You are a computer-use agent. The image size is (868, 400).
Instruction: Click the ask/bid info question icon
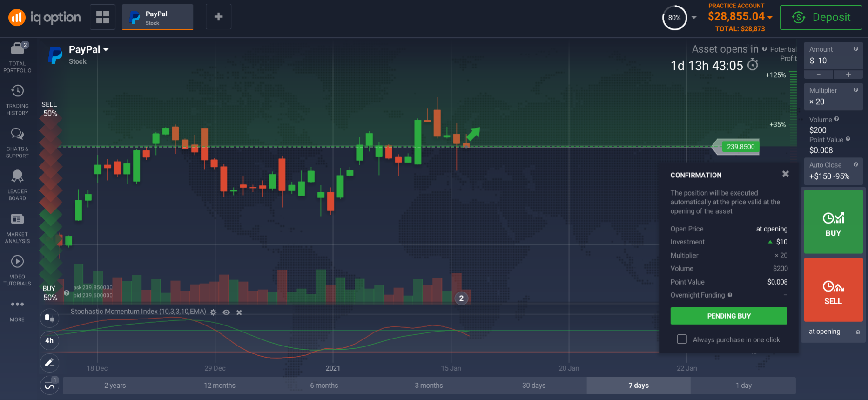pos(67,293)
